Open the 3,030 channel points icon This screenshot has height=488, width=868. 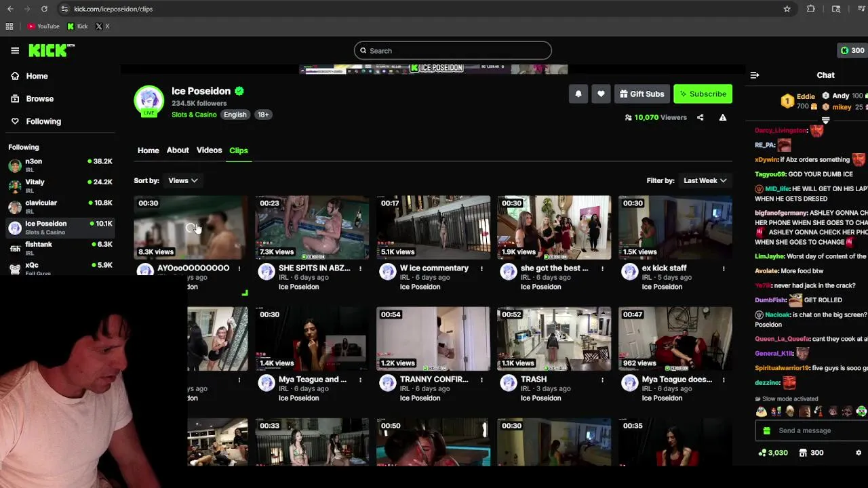tap(773, 453)
